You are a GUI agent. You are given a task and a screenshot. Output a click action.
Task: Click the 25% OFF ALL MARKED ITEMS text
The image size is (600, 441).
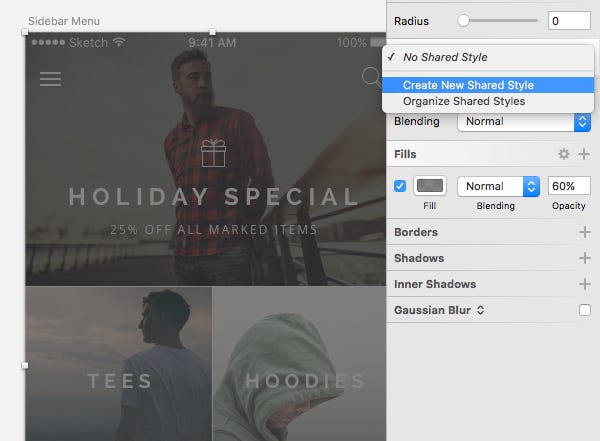click(x=214, y=229)
